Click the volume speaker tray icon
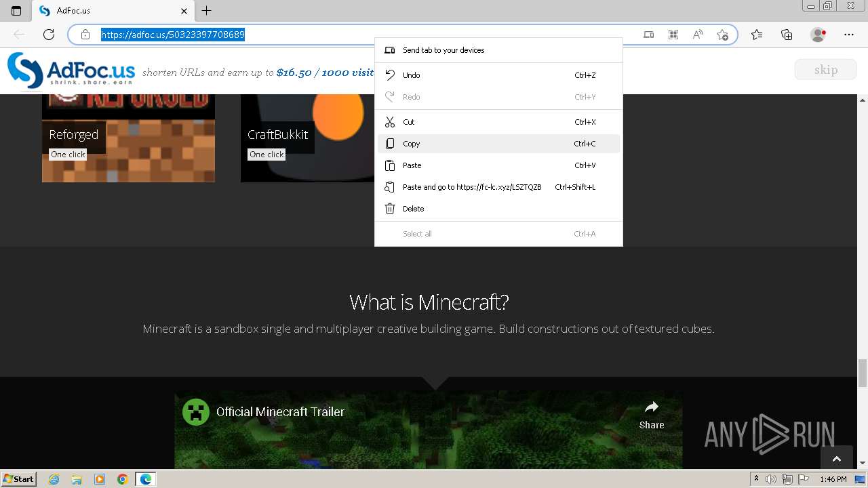This screenshot has width=868, height=488. tap(772, 479)
